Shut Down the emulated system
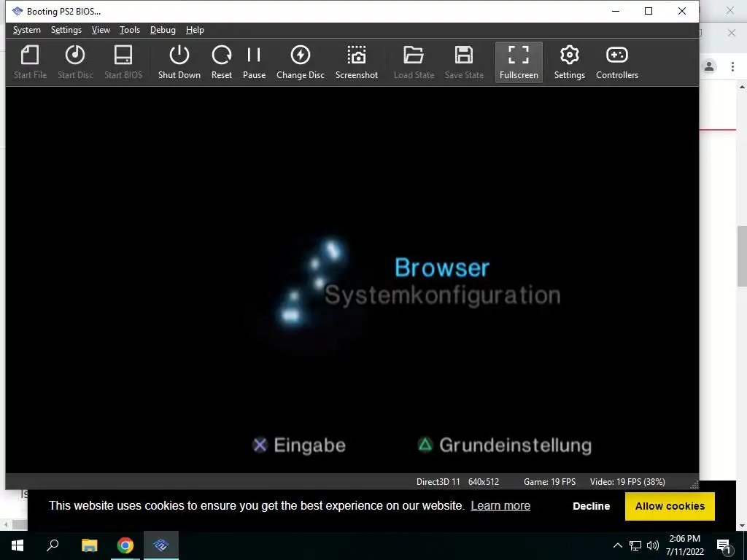The width and height of the screenshot is (747, 560). [x=179, y=62]
